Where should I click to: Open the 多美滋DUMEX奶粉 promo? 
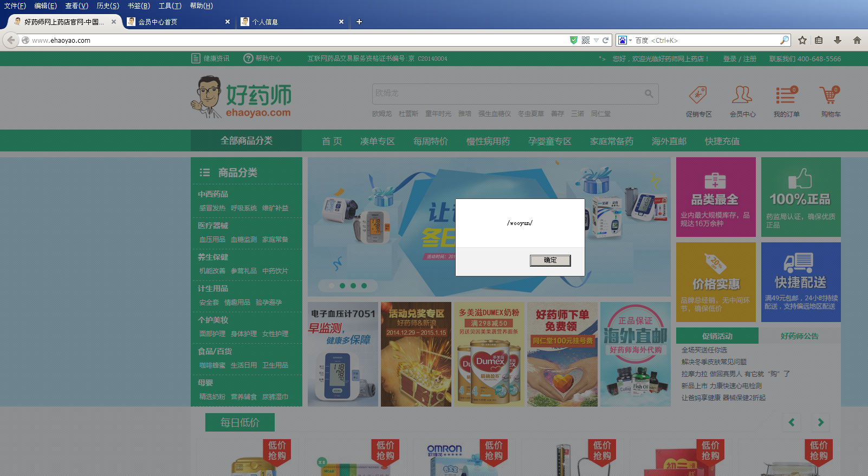[x=489, y=355]
